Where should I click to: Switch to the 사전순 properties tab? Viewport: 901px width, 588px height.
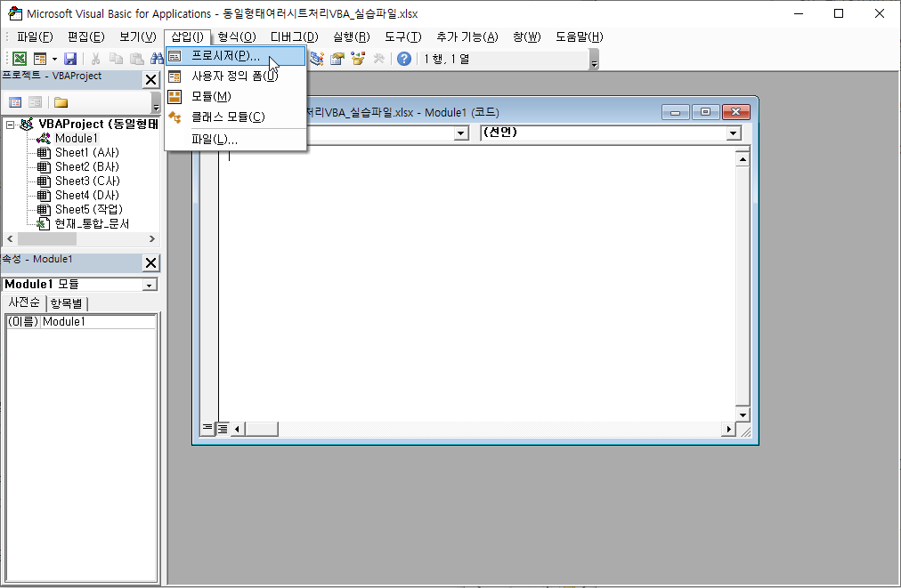point(24,302)
